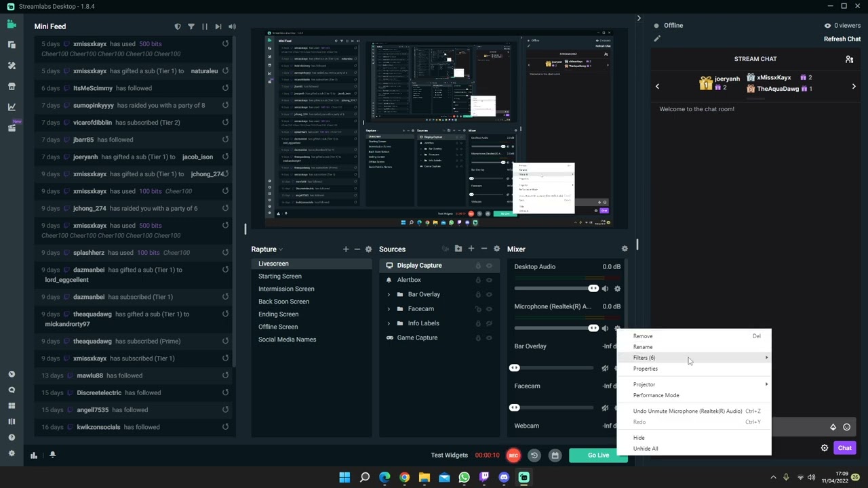The height and width of the screenshot is (488, 868).
Task: Skip the current alert in Mini Feed
Action: click(x=218, y=26)
